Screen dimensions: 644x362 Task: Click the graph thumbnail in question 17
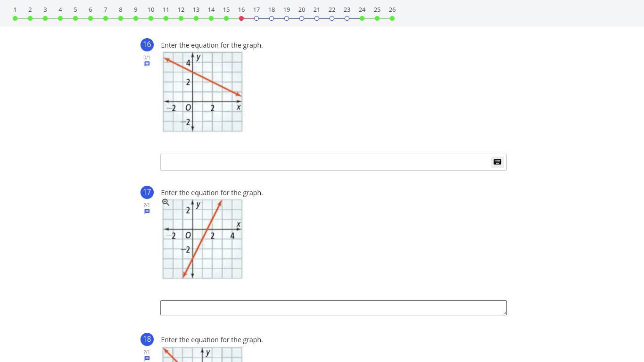[203, 239]
